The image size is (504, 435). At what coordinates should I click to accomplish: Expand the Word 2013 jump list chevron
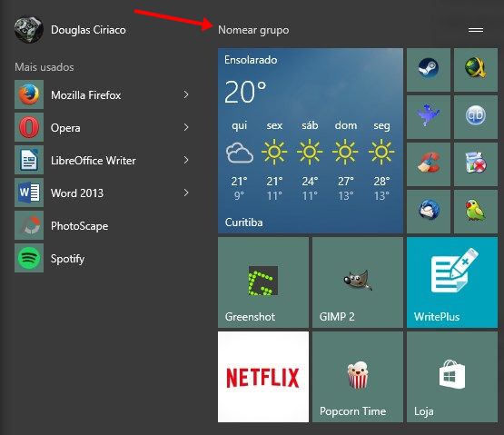pyautogui.click(x=186, y=193)
